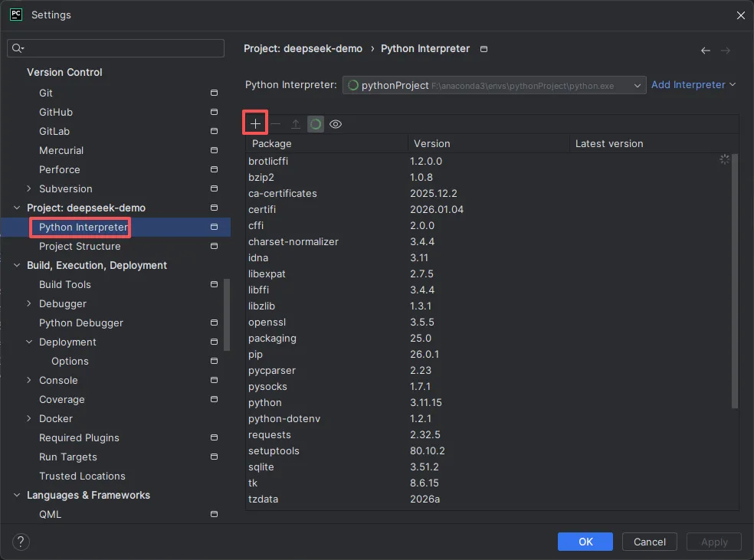Click the project-level icon on Perforce row

[x=214, y=169]
